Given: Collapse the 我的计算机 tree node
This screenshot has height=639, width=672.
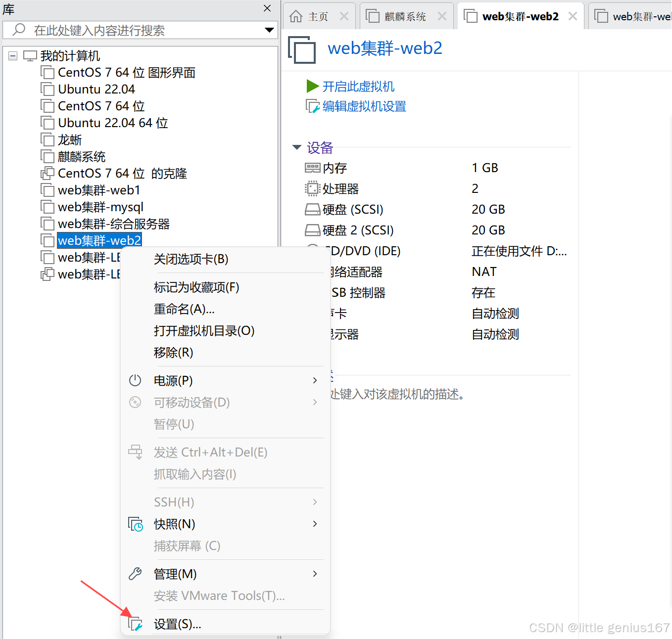Looking at the screenshot, I should click(13, 56).
